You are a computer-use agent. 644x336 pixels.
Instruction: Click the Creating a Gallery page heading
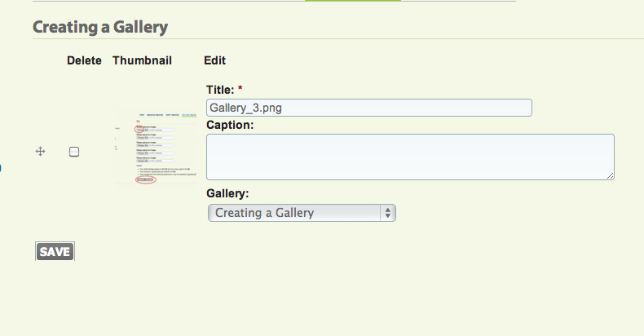point(100,27)
